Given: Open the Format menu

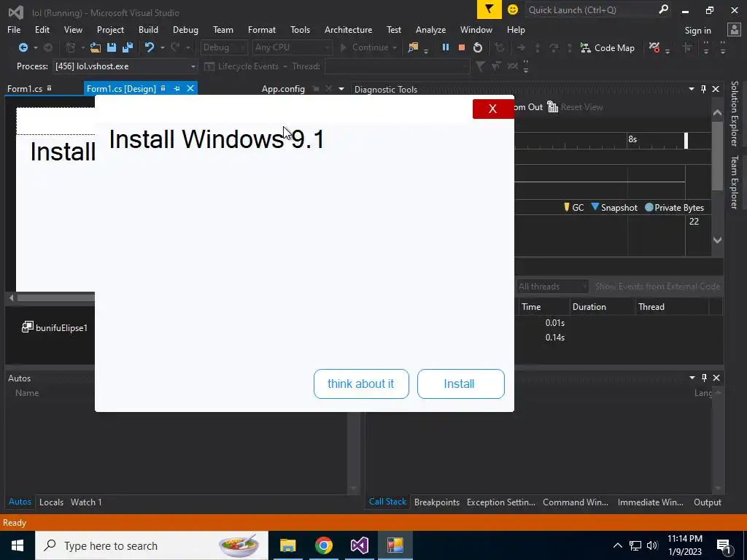Looking at the screenshot, I should tap(262, 29).
